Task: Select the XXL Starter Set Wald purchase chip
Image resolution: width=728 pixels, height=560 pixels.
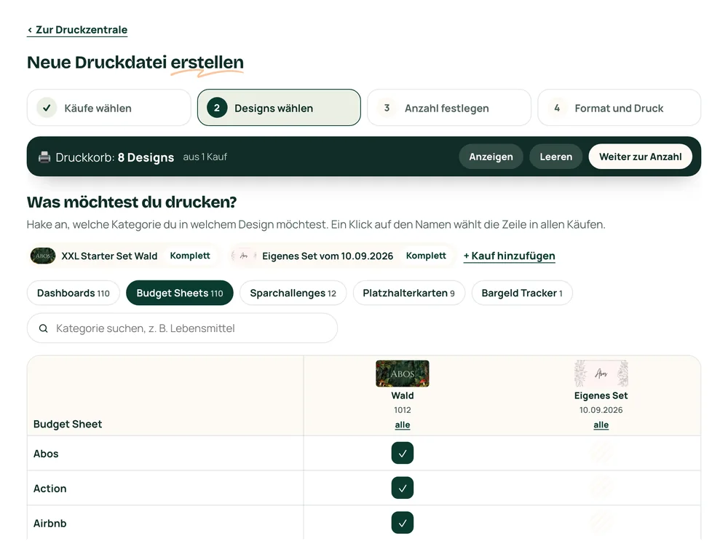Action: pos(122,256)
